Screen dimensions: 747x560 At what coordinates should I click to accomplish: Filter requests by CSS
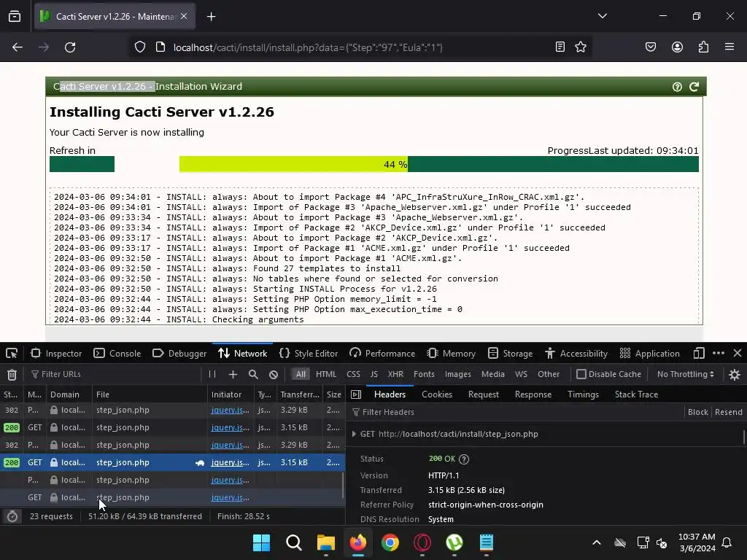(x=354, y=374)
